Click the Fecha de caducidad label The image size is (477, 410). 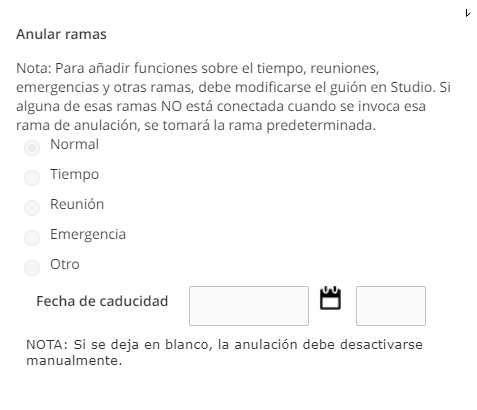(102, 301)
